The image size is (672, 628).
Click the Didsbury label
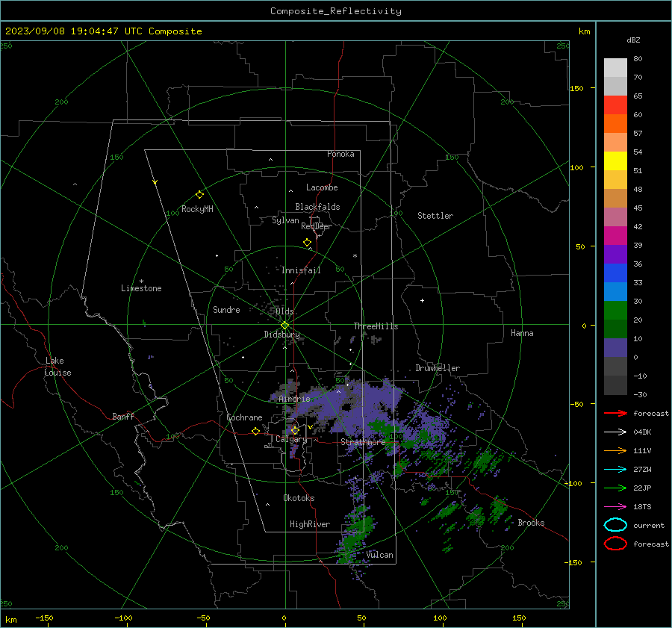[x=282, y=335]
